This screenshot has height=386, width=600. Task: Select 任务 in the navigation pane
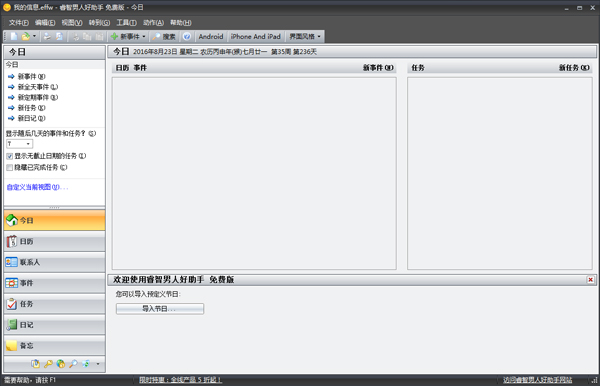pos(54,304)
